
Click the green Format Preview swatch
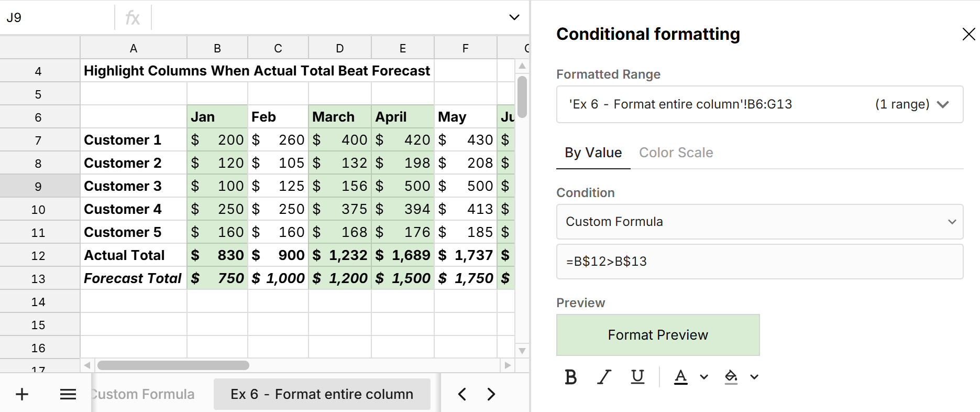[x=658, y=335]
